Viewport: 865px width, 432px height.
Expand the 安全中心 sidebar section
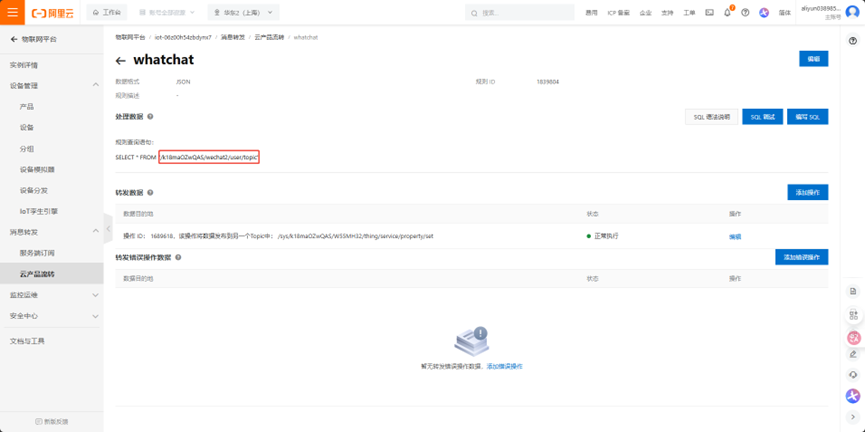click(x=95, y=316)
